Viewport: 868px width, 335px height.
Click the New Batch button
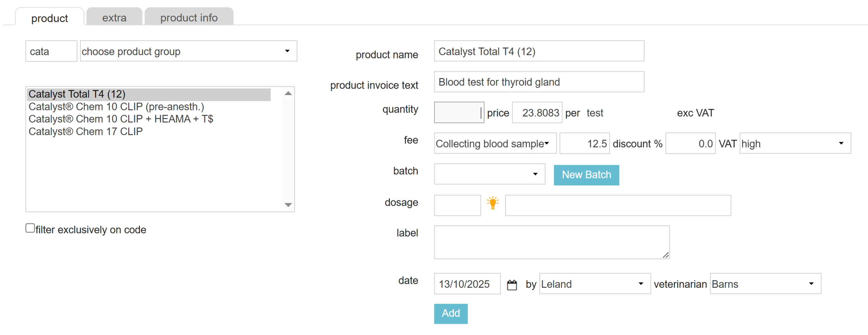[x=586, y=175]
